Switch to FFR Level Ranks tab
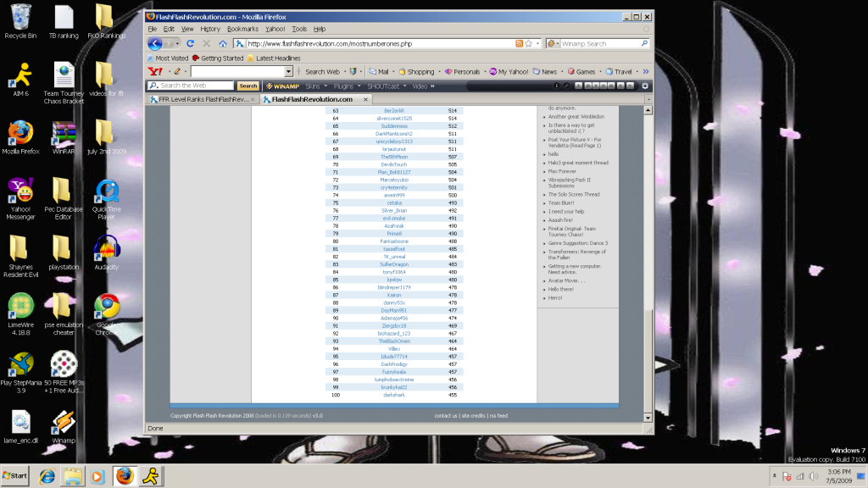 203,99
